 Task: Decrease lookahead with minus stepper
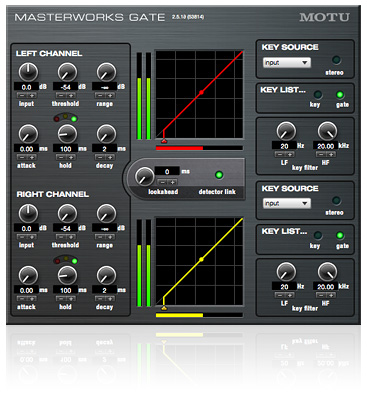[162, 182]
